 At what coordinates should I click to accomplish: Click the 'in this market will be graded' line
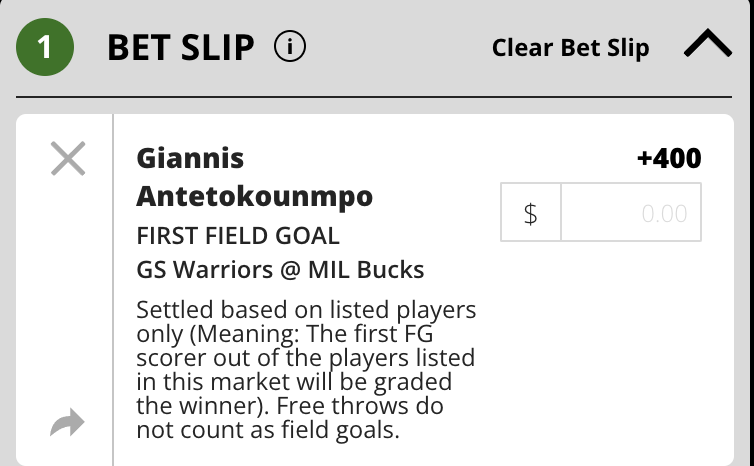coord(294,382)
